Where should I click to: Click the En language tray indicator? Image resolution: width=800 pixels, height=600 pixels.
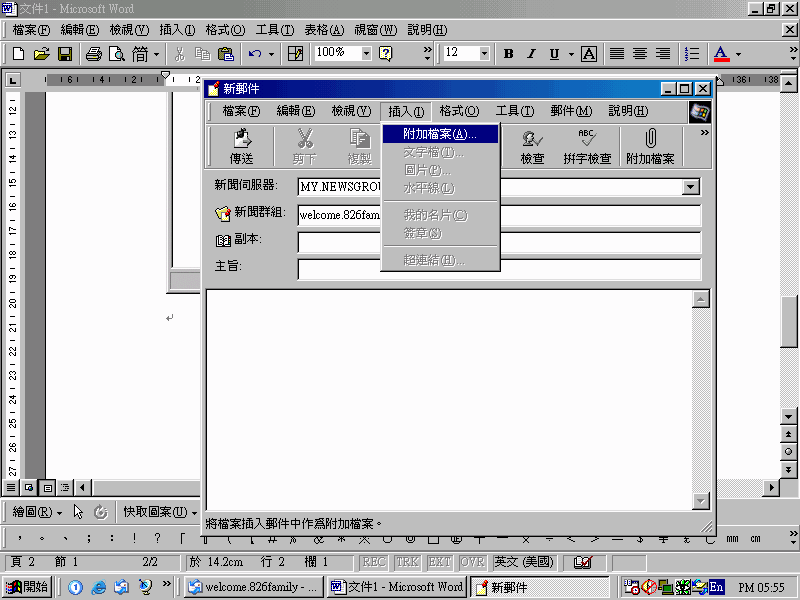pyautogui.click(x=716, y=587)
